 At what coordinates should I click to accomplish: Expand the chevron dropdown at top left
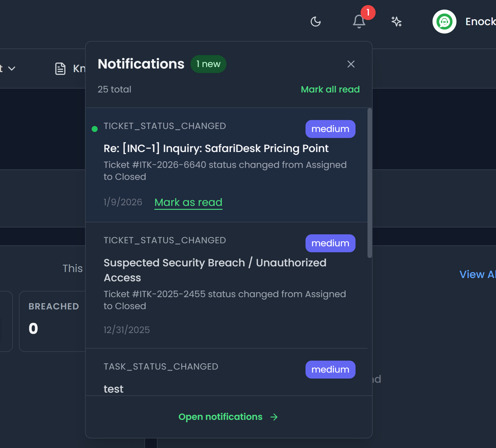(12, 69)
